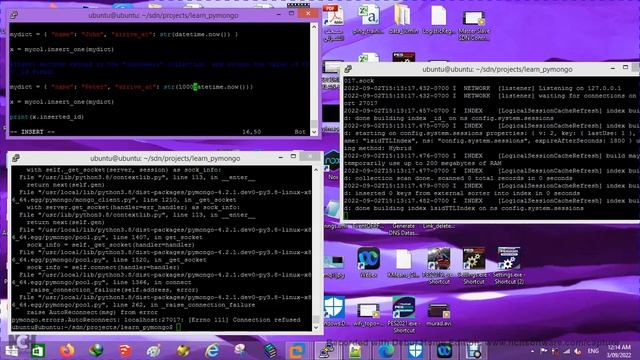Switch to the PuTTY taskbar icon
The width and height of the screenshot is (640, 360).
tap(326, 351)
